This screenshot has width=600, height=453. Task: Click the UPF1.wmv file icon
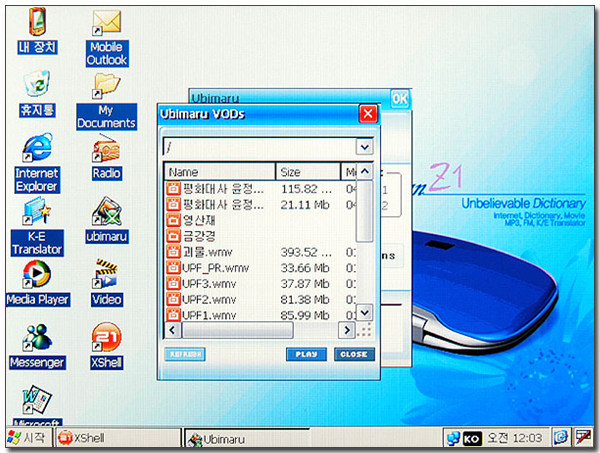173,315
